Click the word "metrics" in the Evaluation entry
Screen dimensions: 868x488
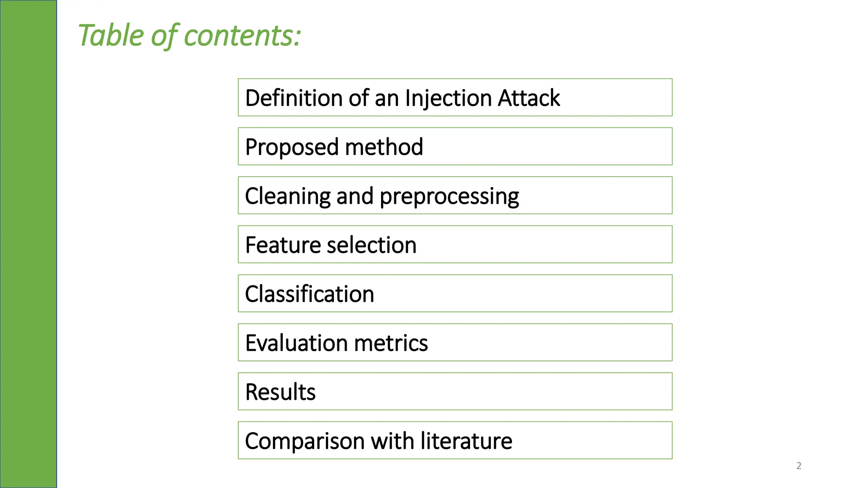point(391,343)
